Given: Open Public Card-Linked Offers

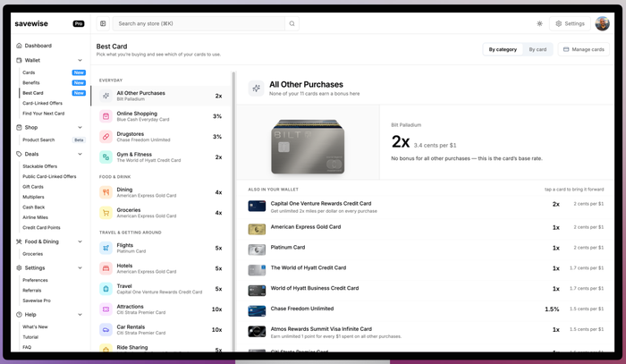Looking at the screenshot, I should [x=49, y=176].
